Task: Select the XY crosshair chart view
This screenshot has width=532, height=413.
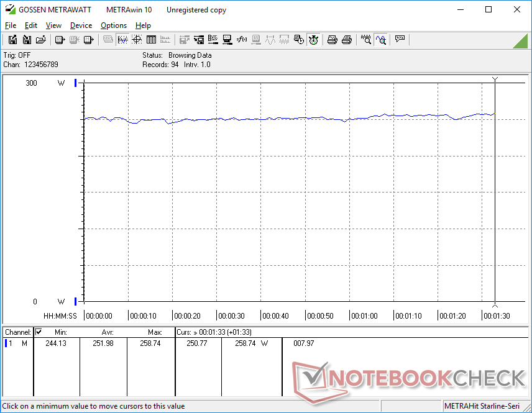Action: (137, 40)
